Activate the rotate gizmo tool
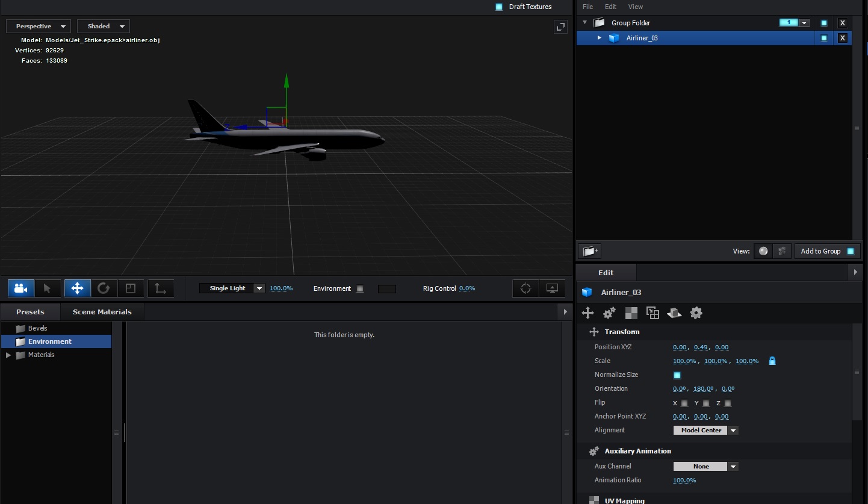This screenshot has width=868, height=504. click(104, 288)
